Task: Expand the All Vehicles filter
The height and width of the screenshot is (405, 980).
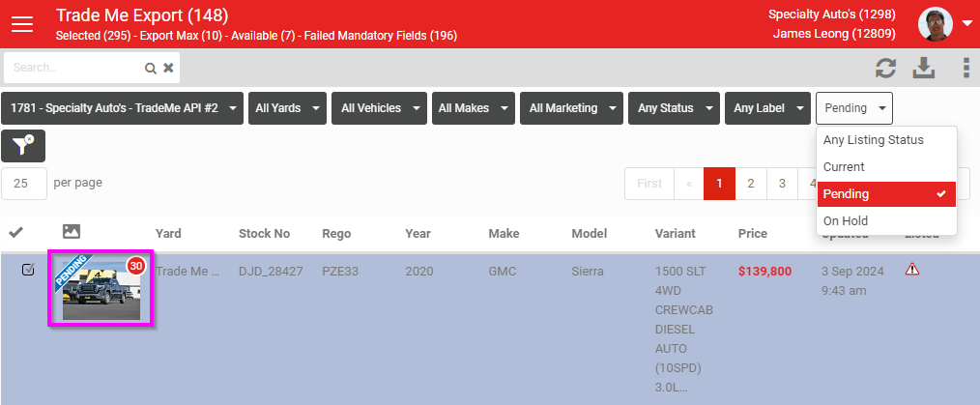Action: click(x=380, y=108)
